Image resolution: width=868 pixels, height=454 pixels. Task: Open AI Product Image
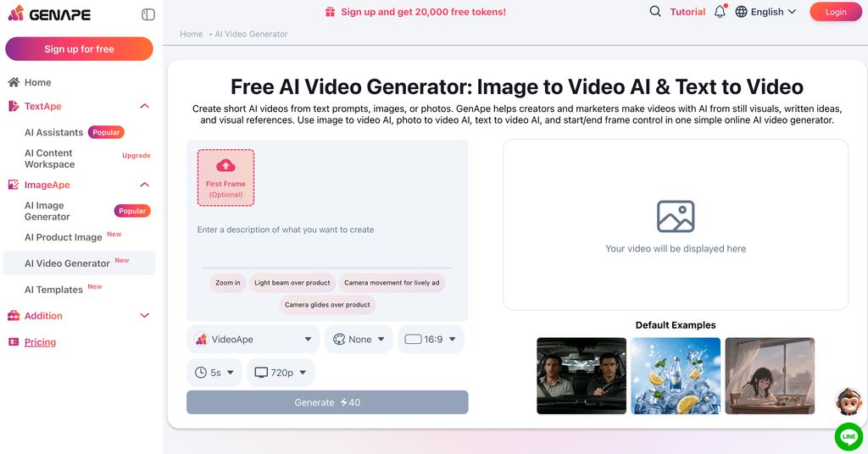pos(63,237)
